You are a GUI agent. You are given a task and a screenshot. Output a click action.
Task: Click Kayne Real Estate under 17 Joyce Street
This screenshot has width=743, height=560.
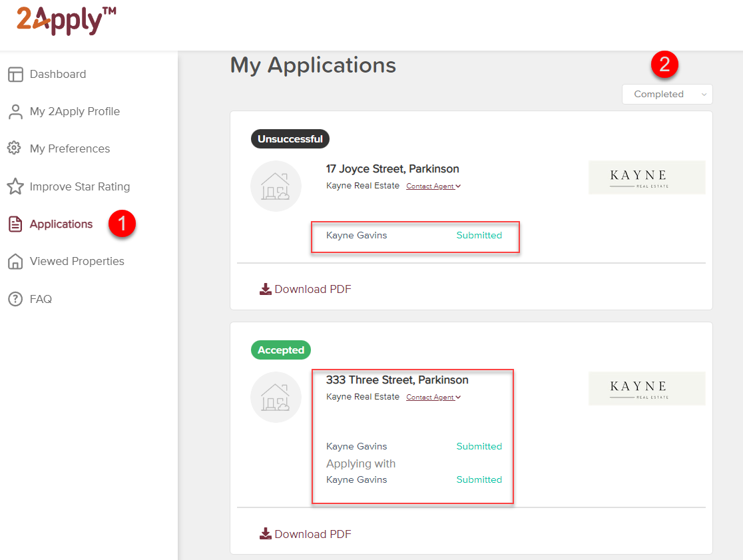[x=362, y=186]
